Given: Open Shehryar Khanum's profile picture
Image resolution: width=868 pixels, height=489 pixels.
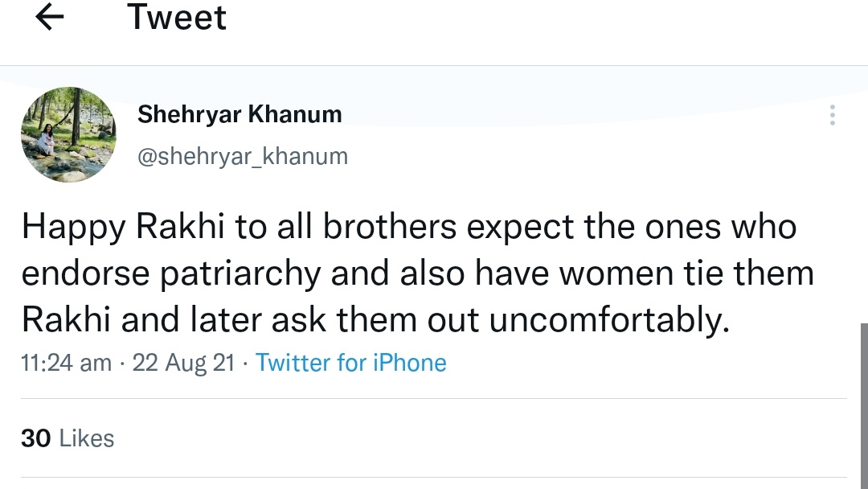Looking at the screenshot, I should pyautogui.click(x=68, y=134).
